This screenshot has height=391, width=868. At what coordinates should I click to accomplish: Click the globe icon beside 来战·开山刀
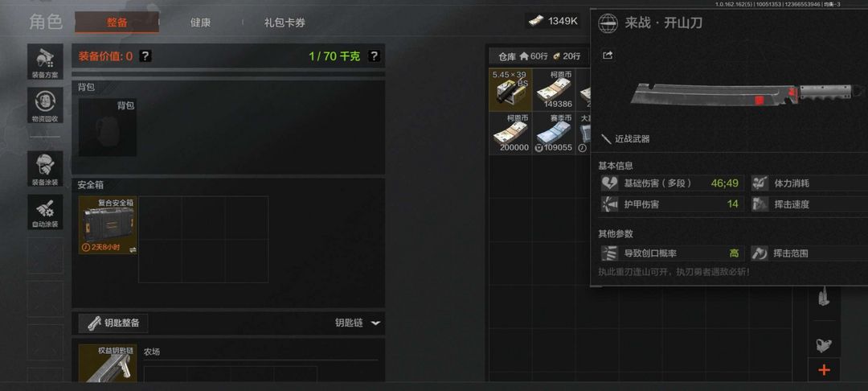click(x=608, y=23)
